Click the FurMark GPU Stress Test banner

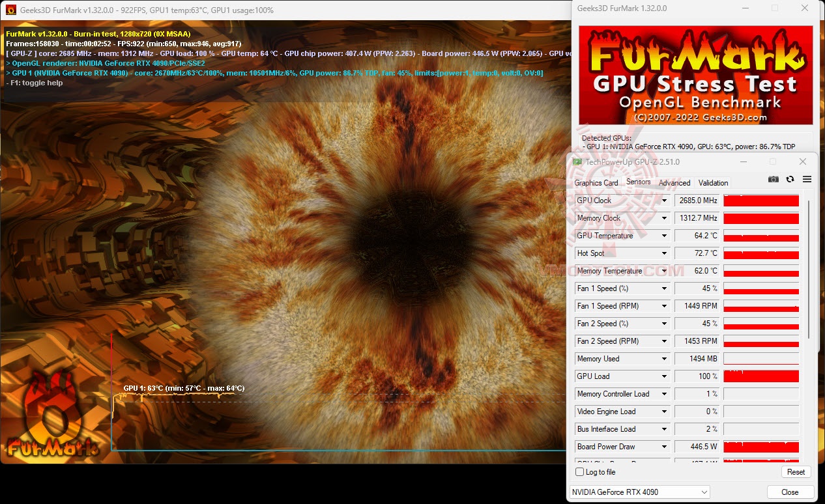tap(695, 75)
